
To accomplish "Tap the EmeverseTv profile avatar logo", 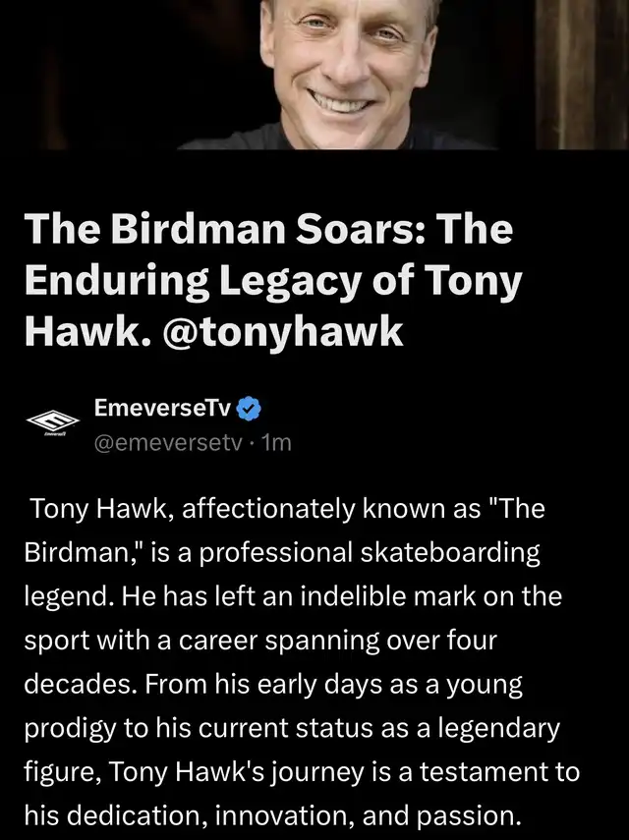I will coord(46,423).
